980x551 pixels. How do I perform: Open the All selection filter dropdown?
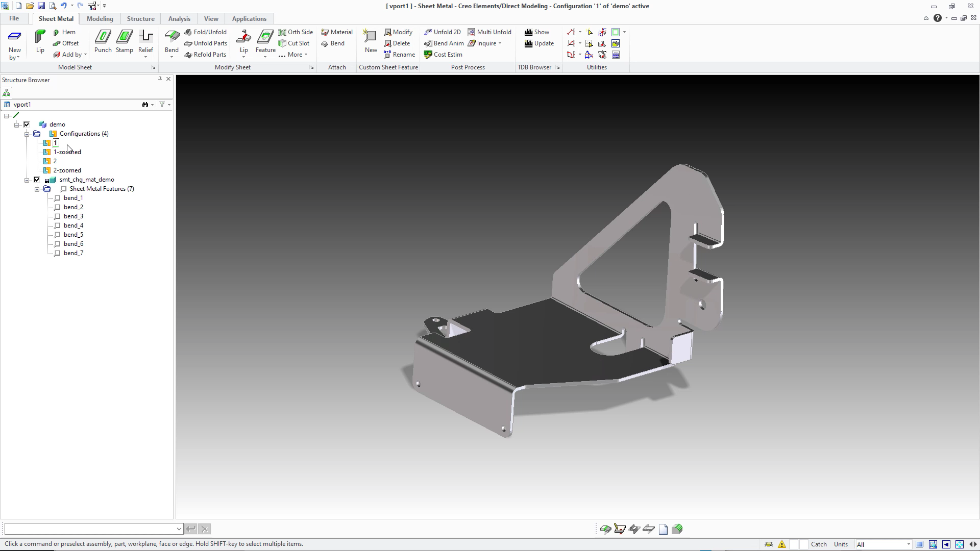click(x=909, y=544)
